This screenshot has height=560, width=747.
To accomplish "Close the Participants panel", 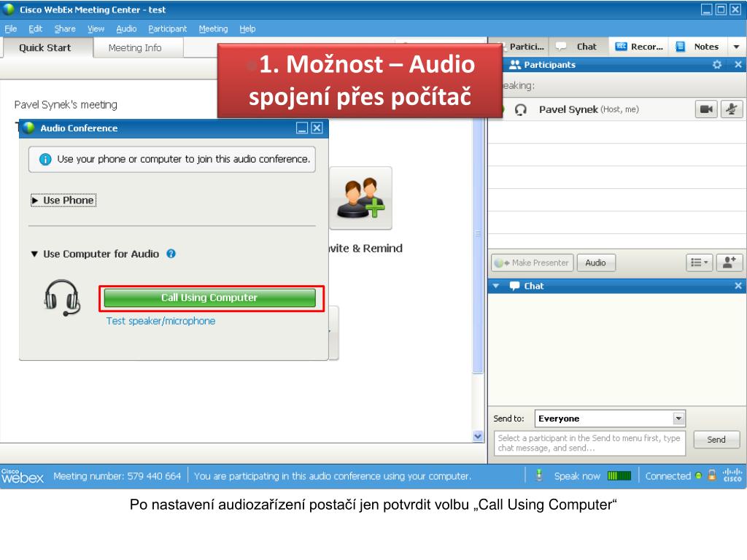I will tap(738, 64).
